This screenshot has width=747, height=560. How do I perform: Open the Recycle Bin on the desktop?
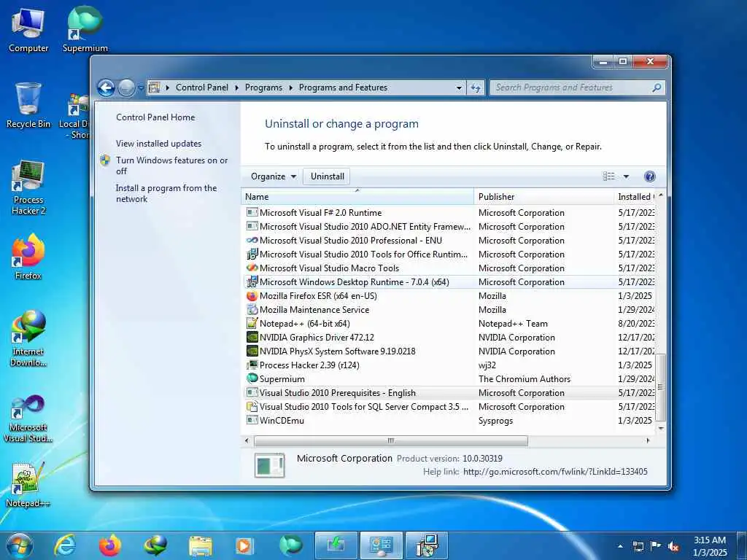click(x=28, y=106)
